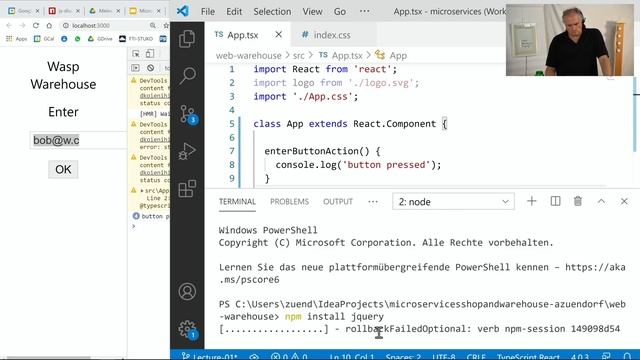Split the terminal pane
The width and height of the screenshot is (640, 360).
point(555,201)
